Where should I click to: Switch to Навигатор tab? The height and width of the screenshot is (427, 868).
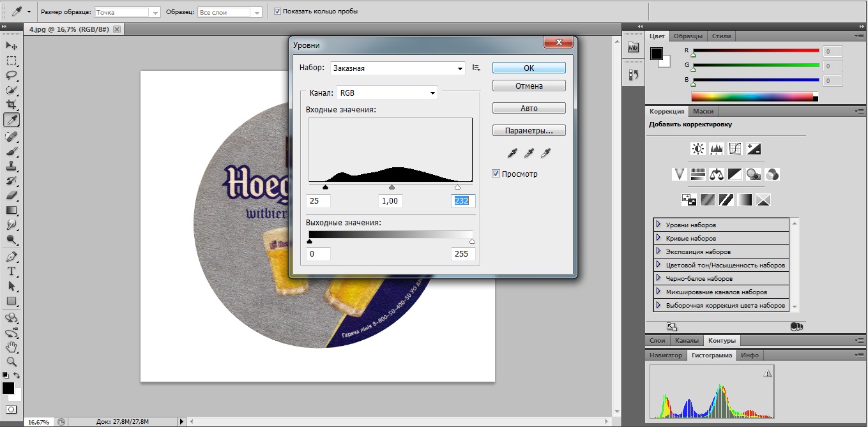(666, 355)
